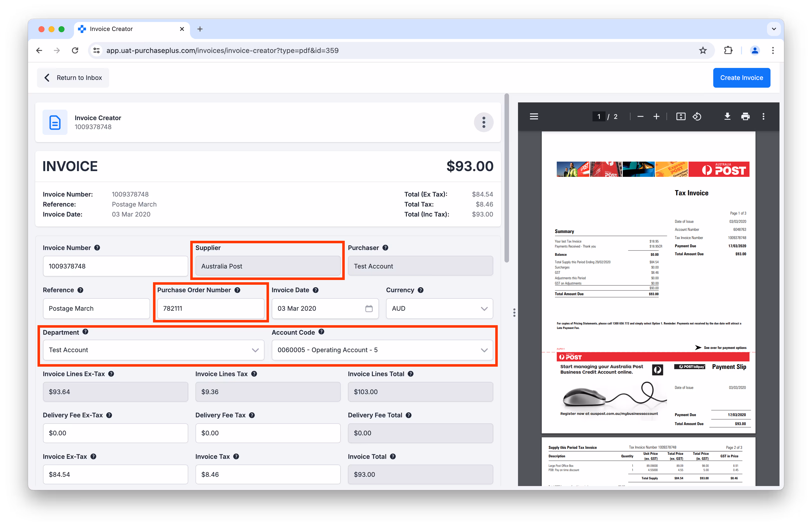Open the Invoice Date calendar picker
812x527 pixels.
click(x=368, y=308)
